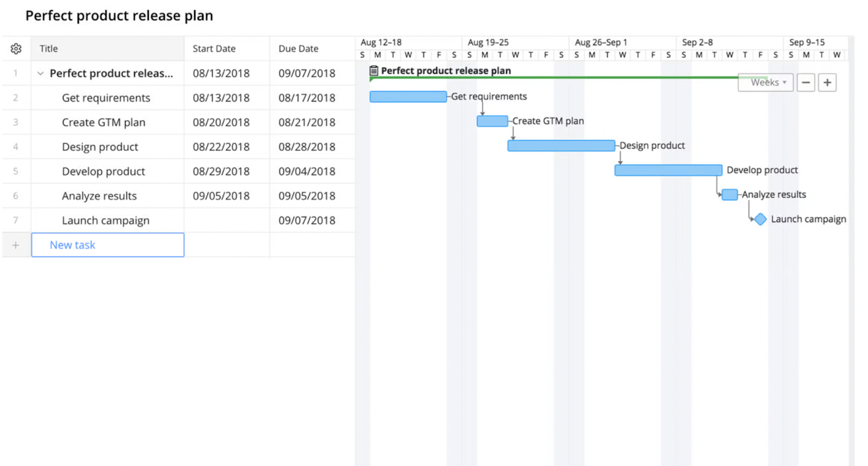The height and width of the screenshot is (466, 868).
Task: Select the Launch campaign task title
Action: 106,220
